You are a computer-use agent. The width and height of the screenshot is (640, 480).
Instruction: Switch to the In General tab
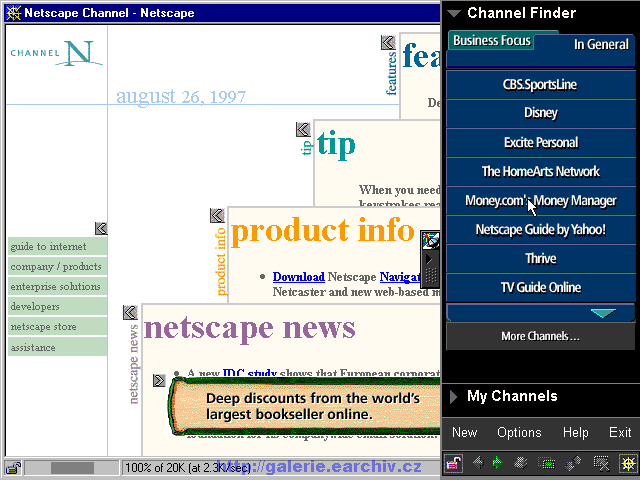coord(601,44)
